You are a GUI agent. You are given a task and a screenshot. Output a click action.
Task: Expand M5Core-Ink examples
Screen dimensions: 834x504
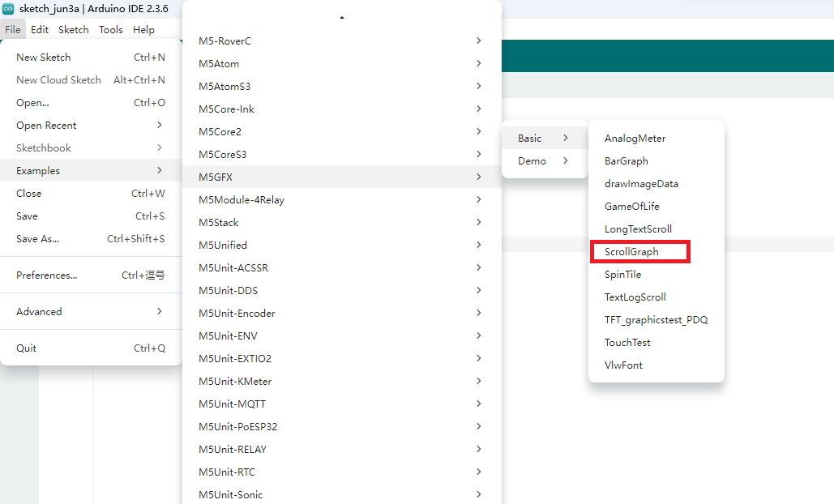(342, 109)
